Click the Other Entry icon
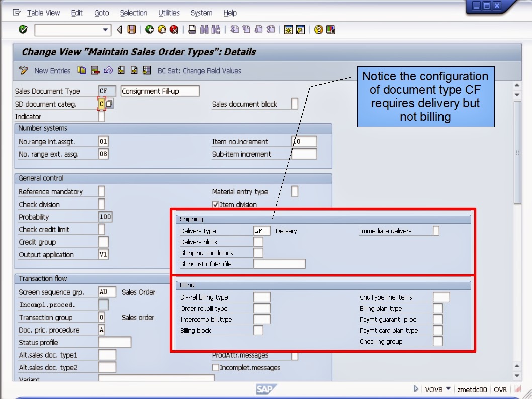 (147, 70)
